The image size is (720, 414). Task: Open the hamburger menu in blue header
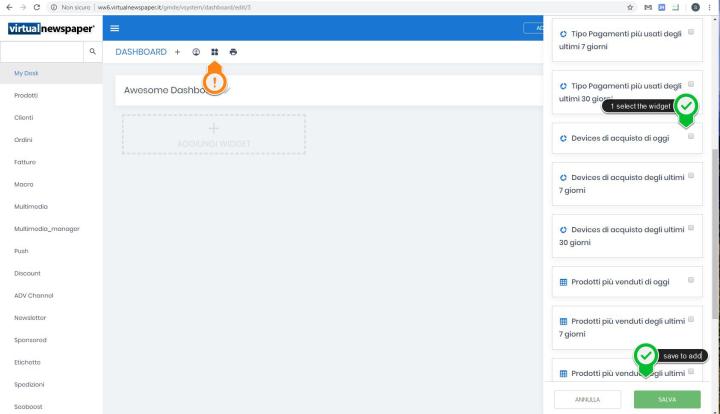pyautogui.click(x=115, y=28)
